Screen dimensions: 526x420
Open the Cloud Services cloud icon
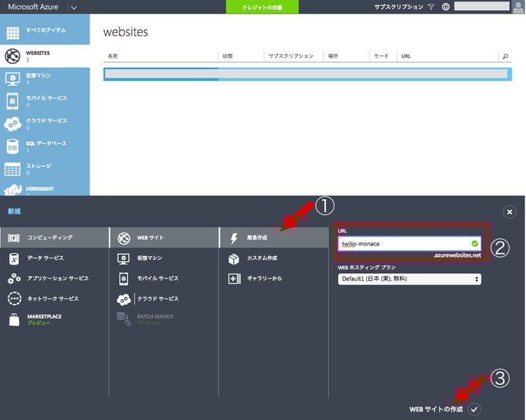pyautogui.click(x=12, y=124)
